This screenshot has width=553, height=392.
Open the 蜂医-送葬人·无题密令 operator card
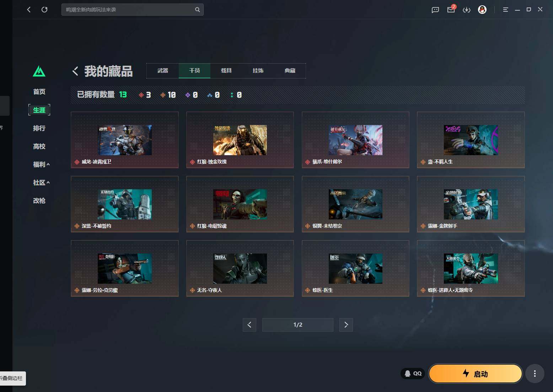point(471,268)
